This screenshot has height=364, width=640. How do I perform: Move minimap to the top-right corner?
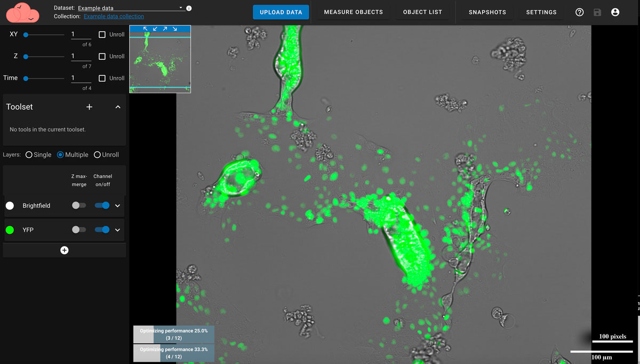pos(165,29)
